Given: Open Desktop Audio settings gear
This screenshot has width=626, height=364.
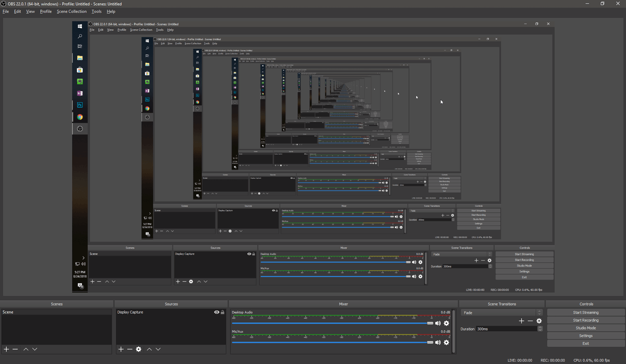Looking at the screenshot, I should click(446, 323).
